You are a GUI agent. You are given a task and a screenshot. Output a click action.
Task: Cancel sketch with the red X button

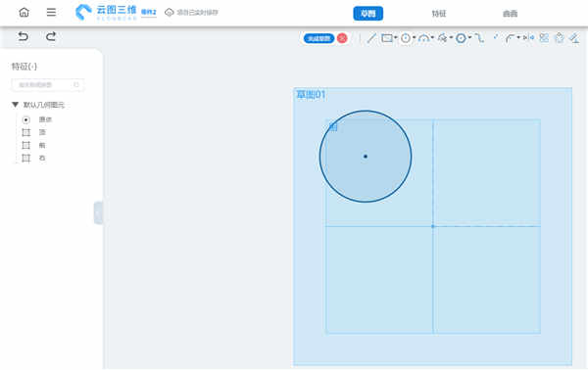point(342,38)
